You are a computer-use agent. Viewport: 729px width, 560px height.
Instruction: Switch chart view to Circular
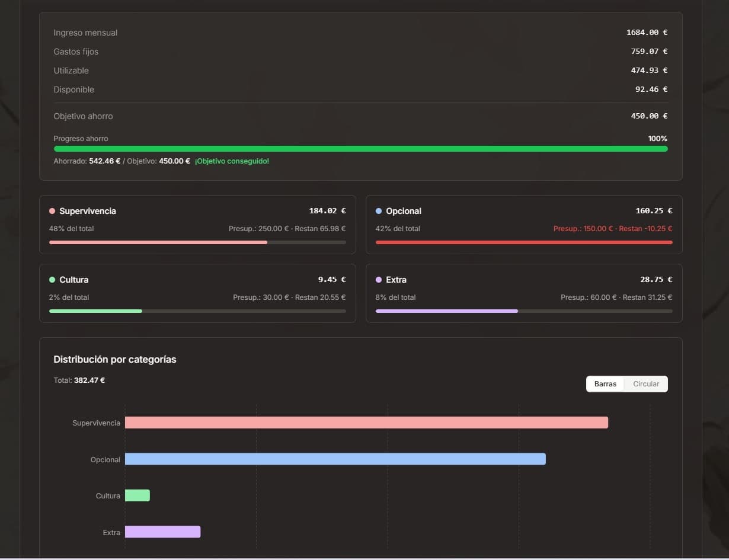click(x=645, y=384)
